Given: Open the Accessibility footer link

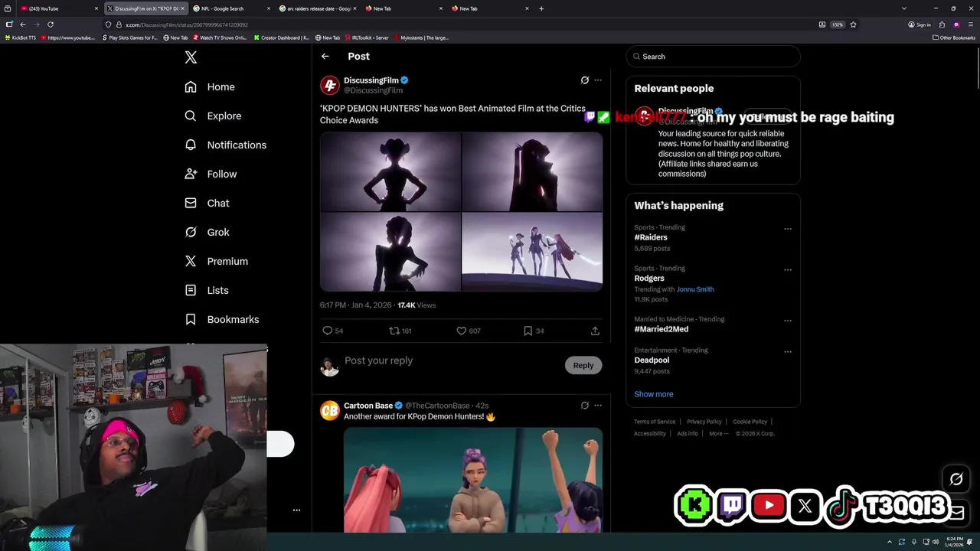Looking at the screenshot, I should (650, 434).
